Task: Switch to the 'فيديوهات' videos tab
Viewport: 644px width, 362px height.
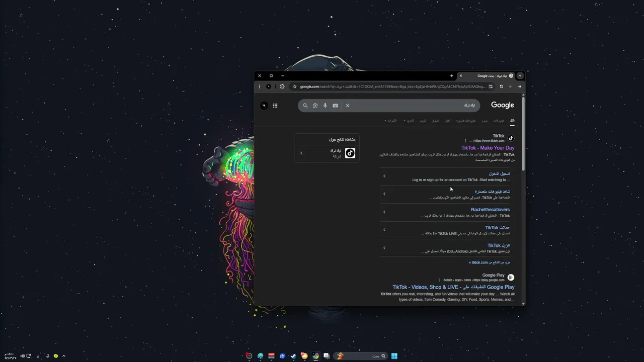Action: click(x=499, y=121)
